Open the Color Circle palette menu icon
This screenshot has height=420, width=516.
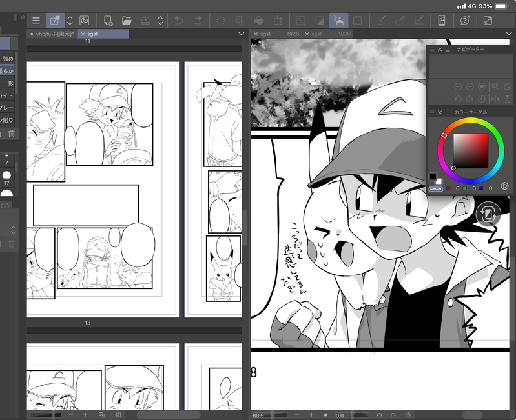(432, 112)
